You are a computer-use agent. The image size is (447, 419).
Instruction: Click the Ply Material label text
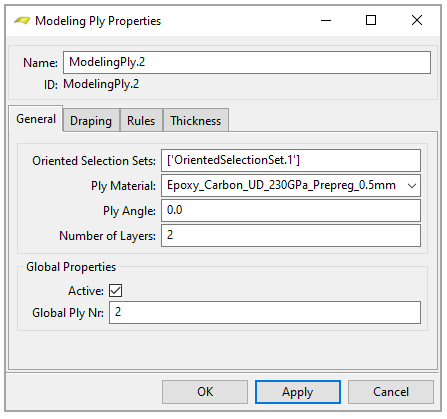click(123, 186)
